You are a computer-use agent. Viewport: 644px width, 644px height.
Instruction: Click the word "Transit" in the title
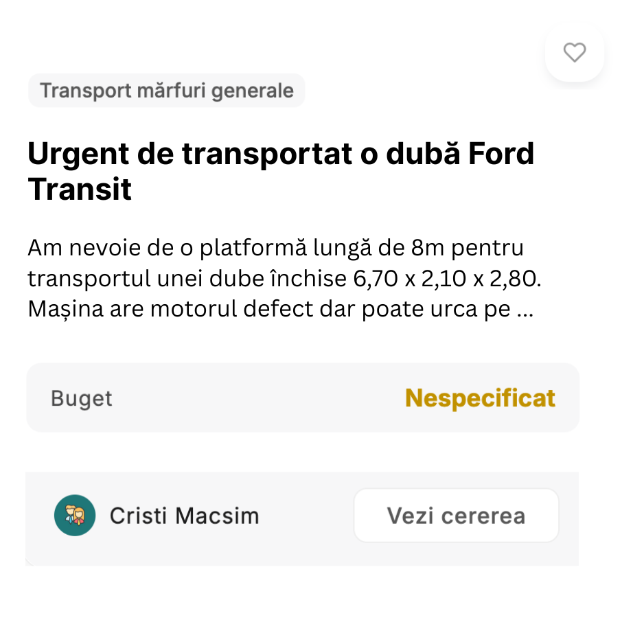80,189
